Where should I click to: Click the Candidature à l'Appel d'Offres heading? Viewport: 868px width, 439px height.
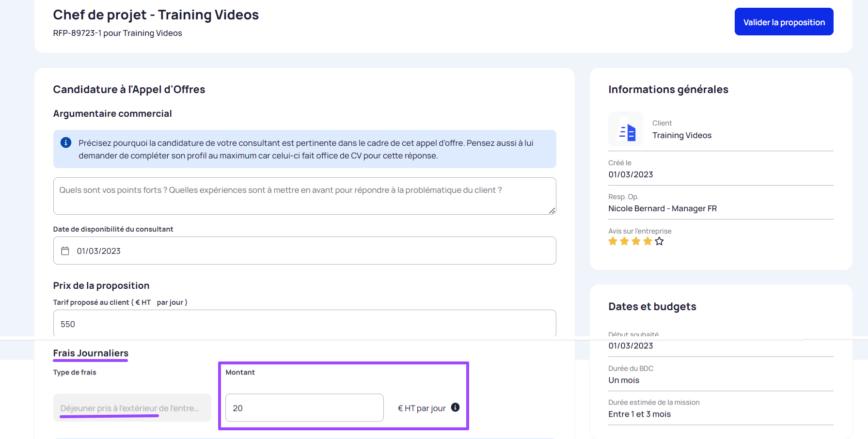coord(129,89)
